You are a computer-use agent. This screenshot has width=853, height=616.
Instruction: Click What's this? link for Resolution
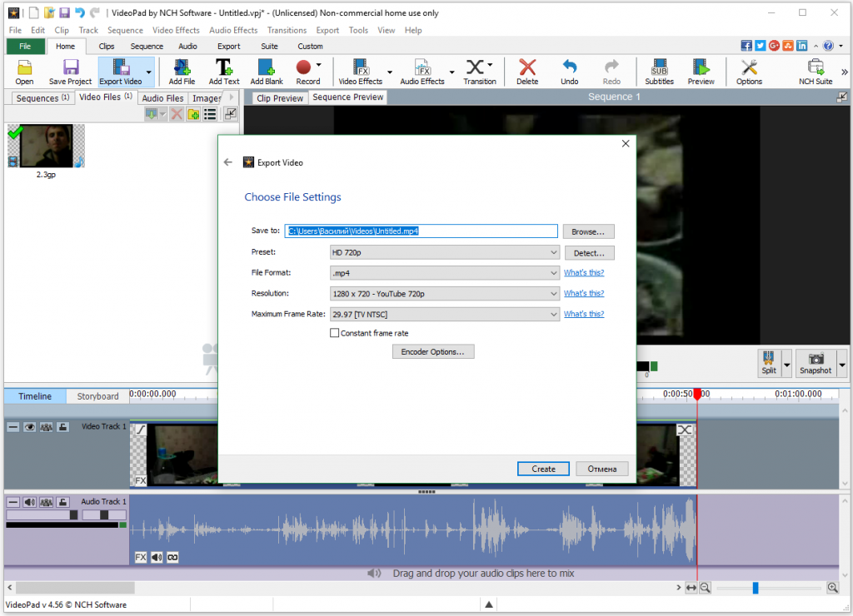click(584, 293)
